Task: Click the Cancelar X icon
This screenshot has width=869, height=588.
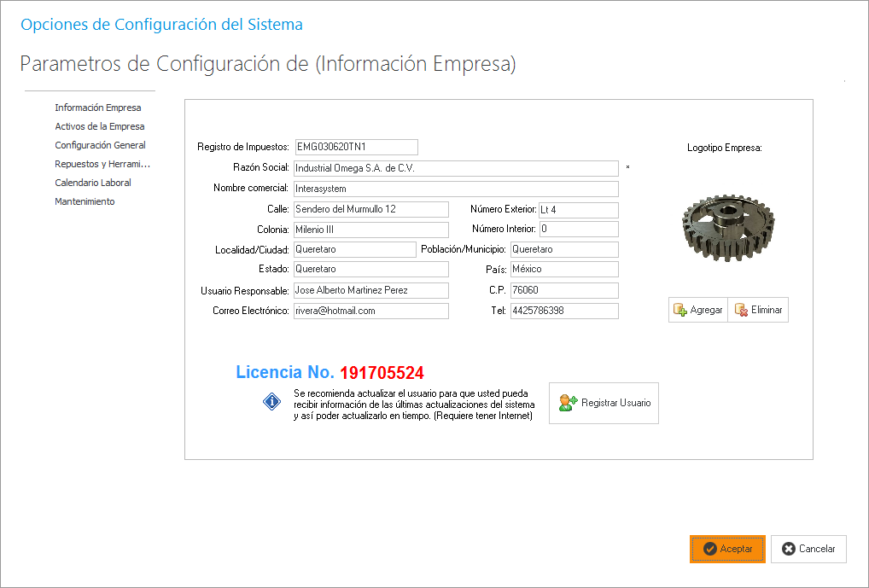Action: point(788,549)
